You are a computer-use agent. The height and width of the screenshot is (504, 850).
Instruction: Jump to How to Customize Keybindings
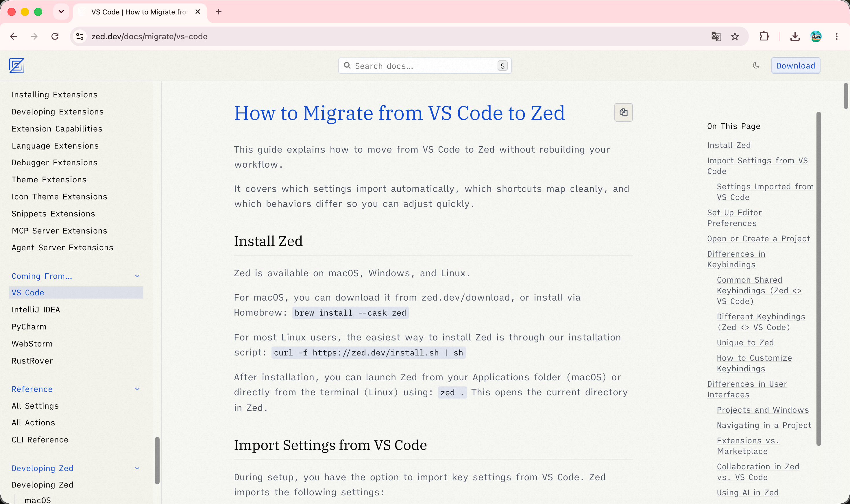pyautogui.click(x=754, y=363)
